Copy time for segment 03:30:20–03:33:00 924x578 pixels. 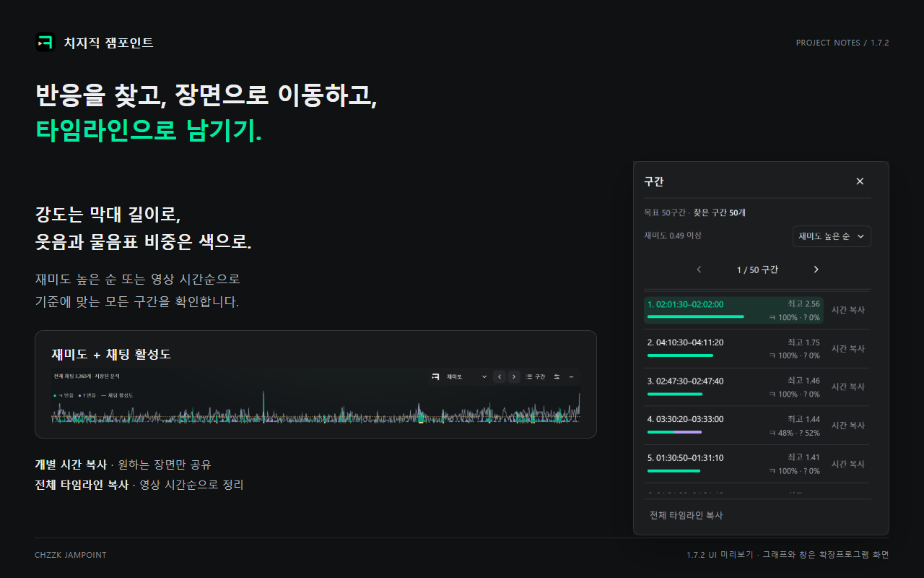(x=848, y=426)
